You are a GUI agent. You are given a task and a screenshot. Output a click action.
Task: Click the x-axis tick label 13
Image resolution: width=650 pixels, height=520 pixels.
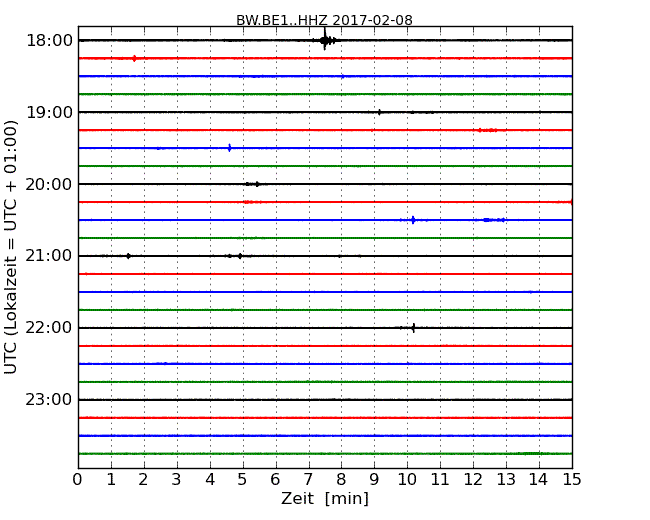coord(506,480)
